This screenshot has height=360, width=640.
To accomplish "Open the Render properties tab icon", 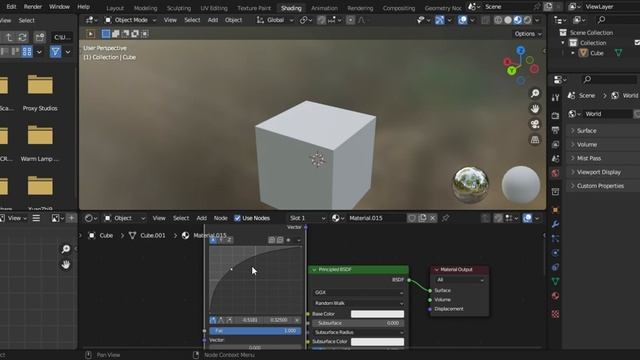I will pyautogui.click(x=555, y=116).
